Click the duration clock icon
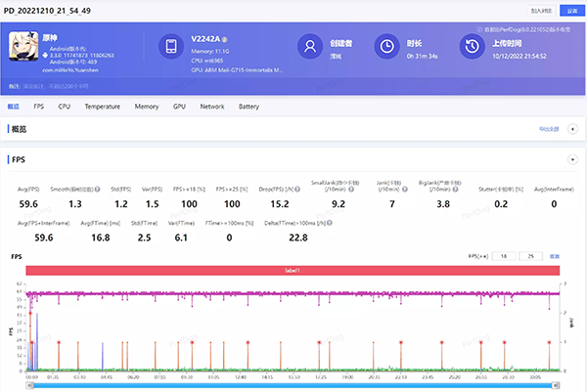This screenshot has width=587, height=392. point(387,47)
